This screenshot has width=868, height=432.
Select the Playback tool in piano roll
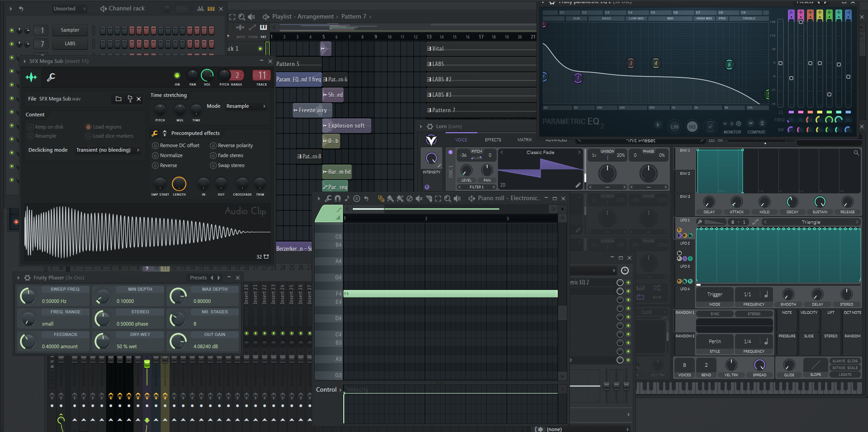click(457, 198)
